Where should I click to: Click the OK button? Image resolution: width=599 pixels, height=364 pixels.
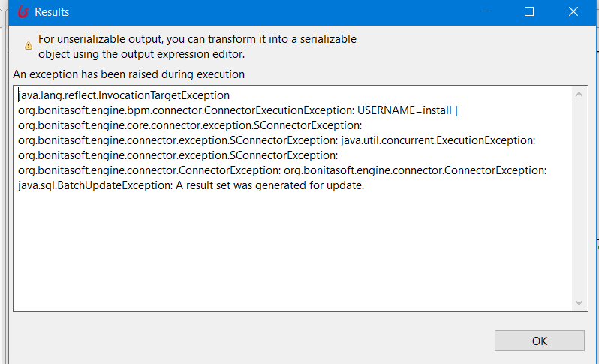[x=540, y=341]
